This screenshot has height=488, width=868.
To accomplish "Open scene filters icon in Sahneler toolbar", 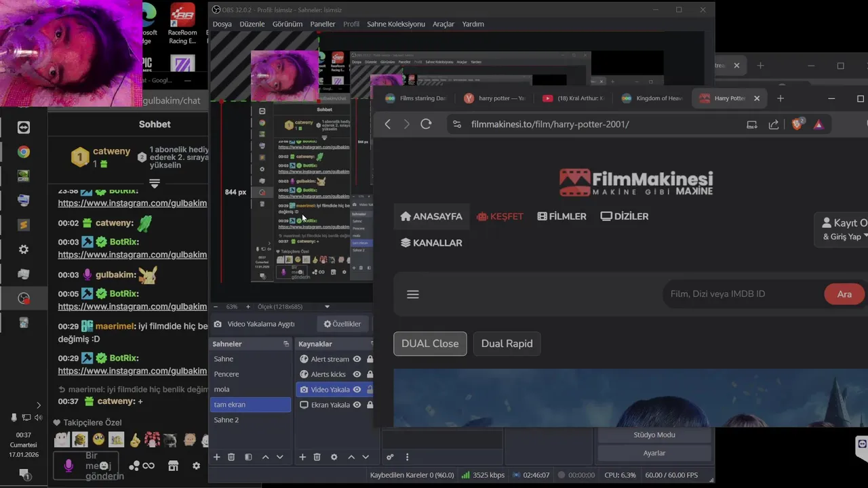I will click(x=248, y=457).
